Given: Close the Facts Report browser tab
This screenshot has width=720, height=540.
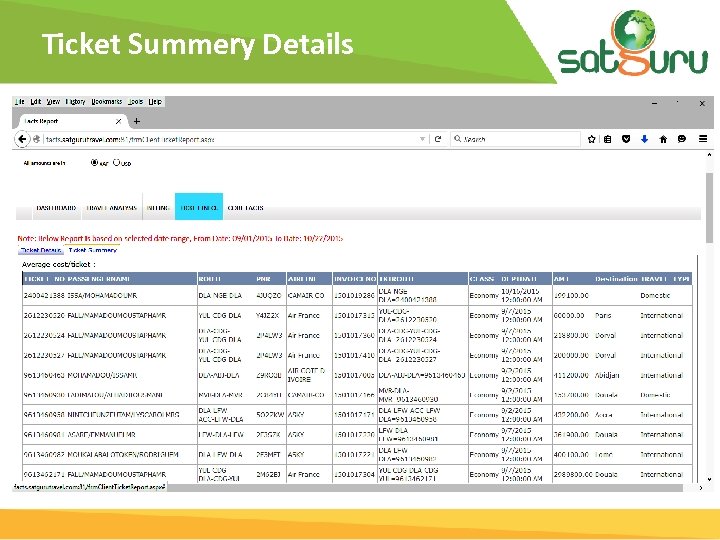Looking at the screenshot, I should pos(118,121).
